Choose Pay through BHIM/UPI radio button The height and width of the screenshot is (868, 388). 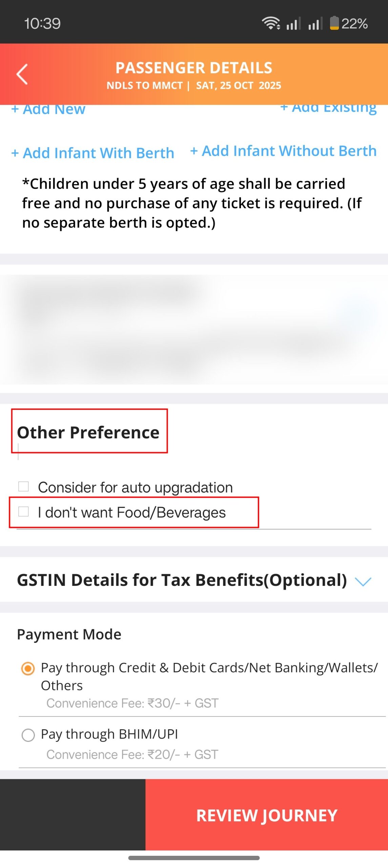pyautogui.click(x=28, y=735)
